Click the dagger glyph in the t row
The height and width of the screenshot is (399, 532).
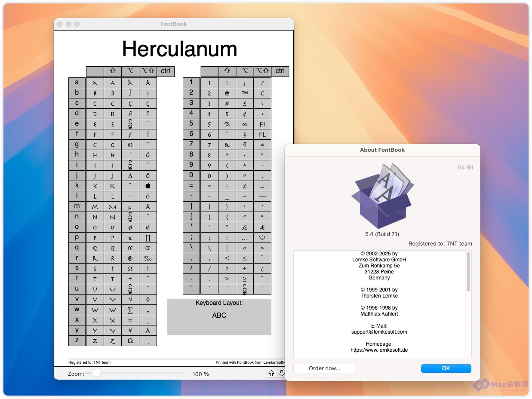pos(130,279)
